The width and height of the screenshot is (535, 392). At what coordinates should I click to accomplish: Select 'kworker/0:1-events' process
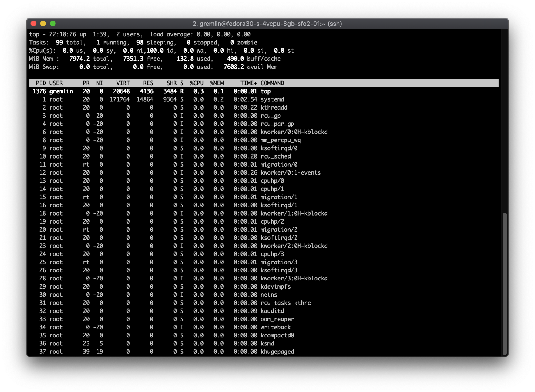291,173
